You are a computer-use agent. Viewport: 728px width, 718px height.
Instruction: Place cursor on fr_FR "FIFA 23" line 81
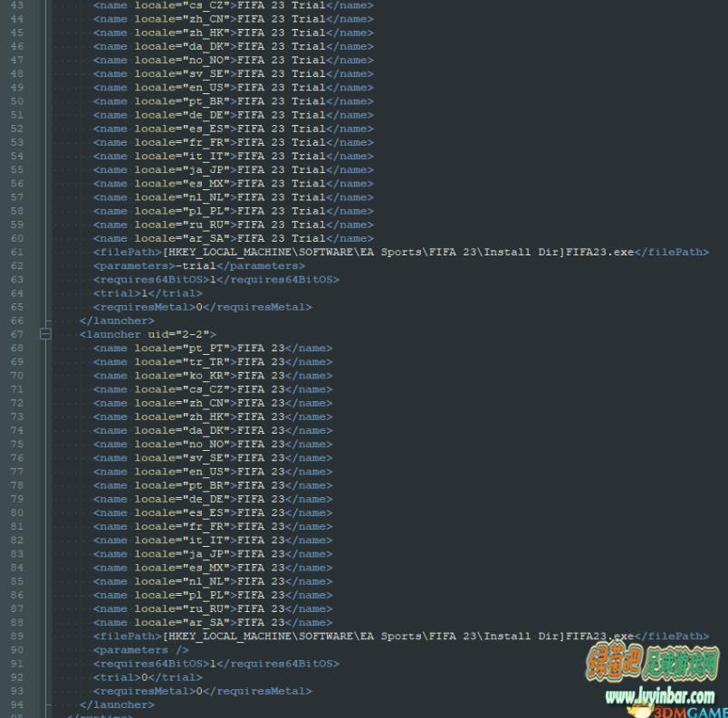tap(213, 526)
